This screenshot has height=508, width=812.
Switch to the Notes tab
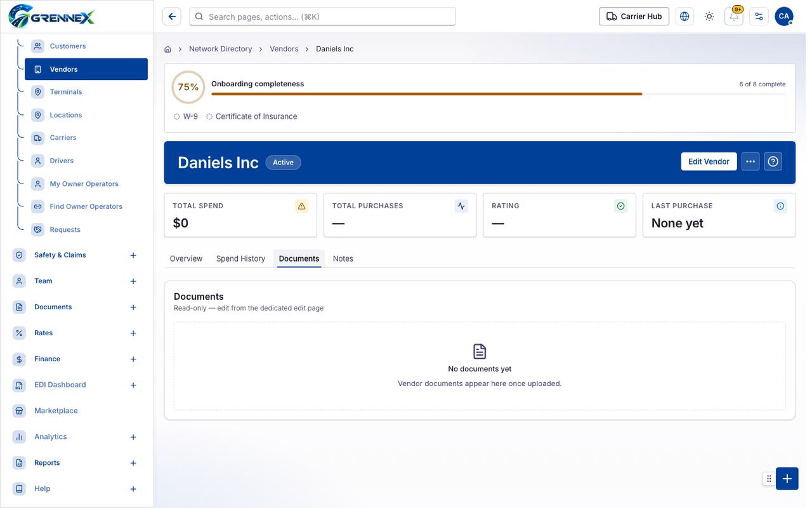point(343,258)
